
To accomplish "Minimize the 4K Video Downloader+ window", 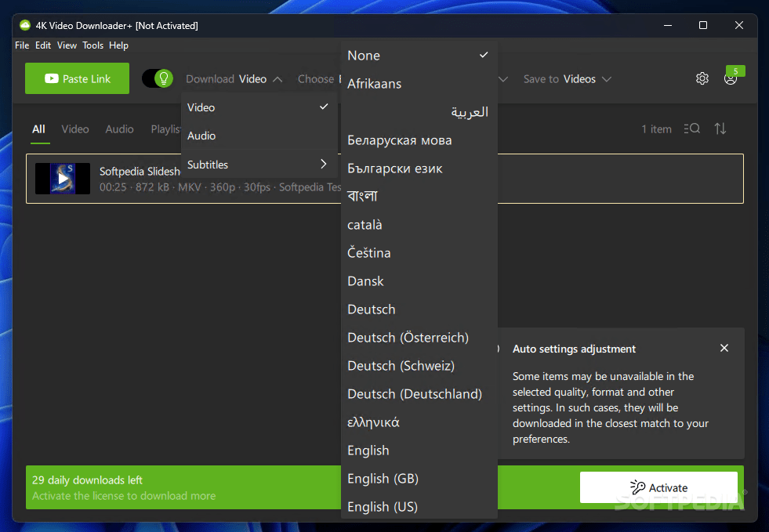I will tap(667, 25).
